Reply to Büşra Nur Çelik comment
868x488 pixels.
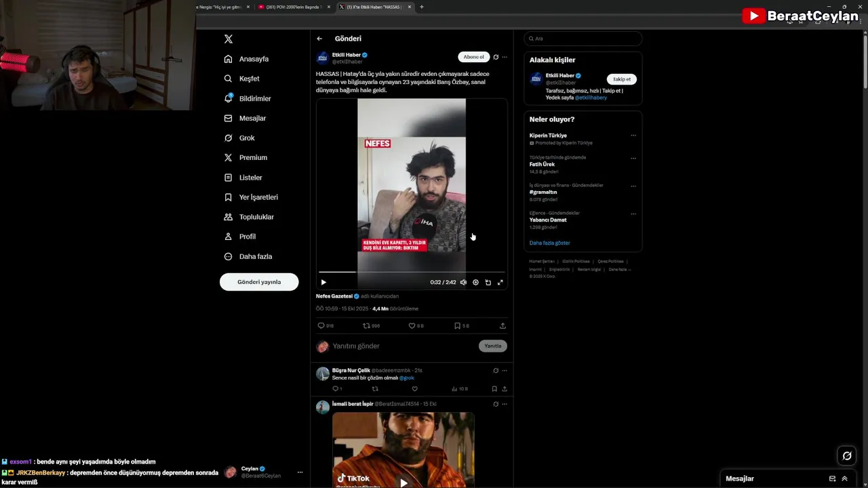tap(335, 389)
